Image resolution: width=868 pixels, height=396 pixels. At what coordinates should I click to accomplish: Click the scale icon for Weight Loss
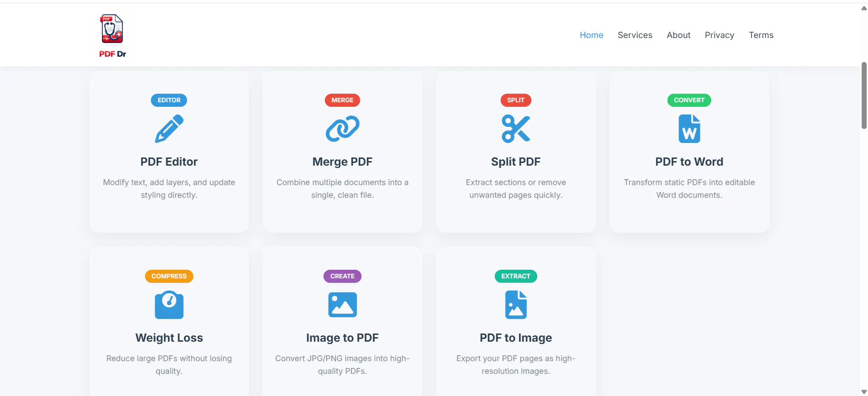[x=169, y=305]
